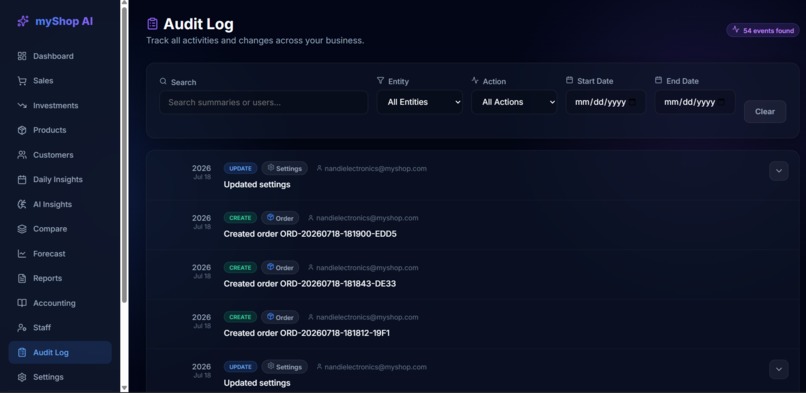806x393 pixels.
Task: Click the AI Insights brain icon
Action: pos(22,204)
